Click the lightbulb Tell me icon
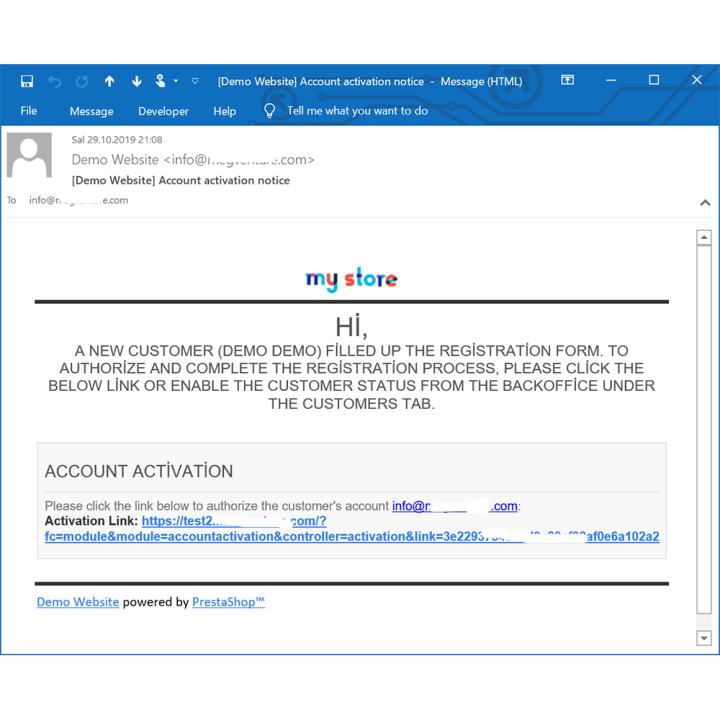The width and height of the screenshot is (720, 720). point(269,111)
